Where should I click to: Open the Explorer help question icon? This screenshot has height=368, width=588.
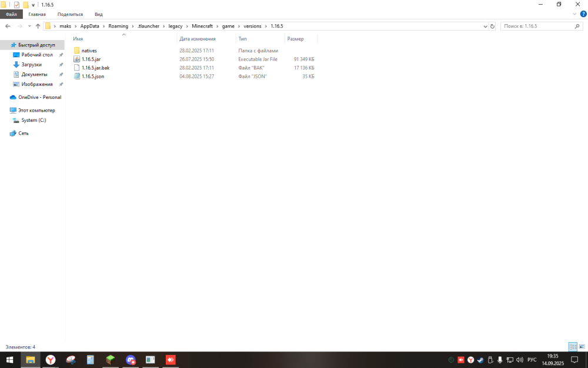point(583,14)
